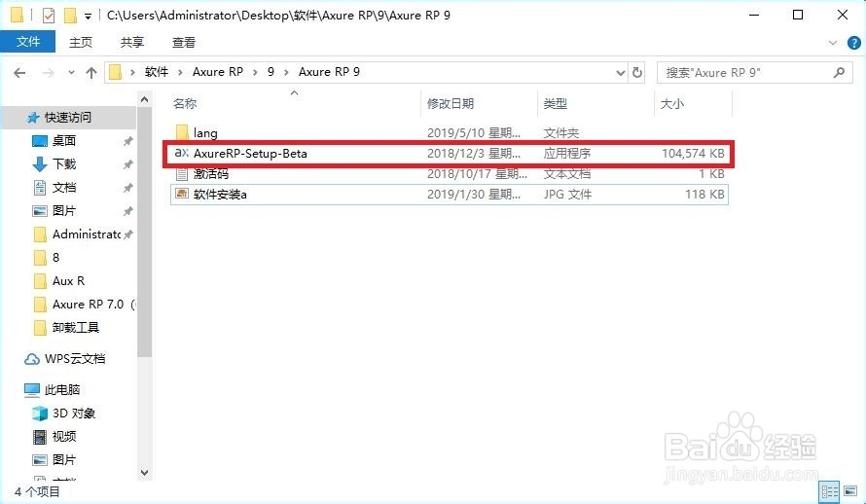
Task: Open pinned 图片 under Quick access
Action: click(x=64, y=211)
